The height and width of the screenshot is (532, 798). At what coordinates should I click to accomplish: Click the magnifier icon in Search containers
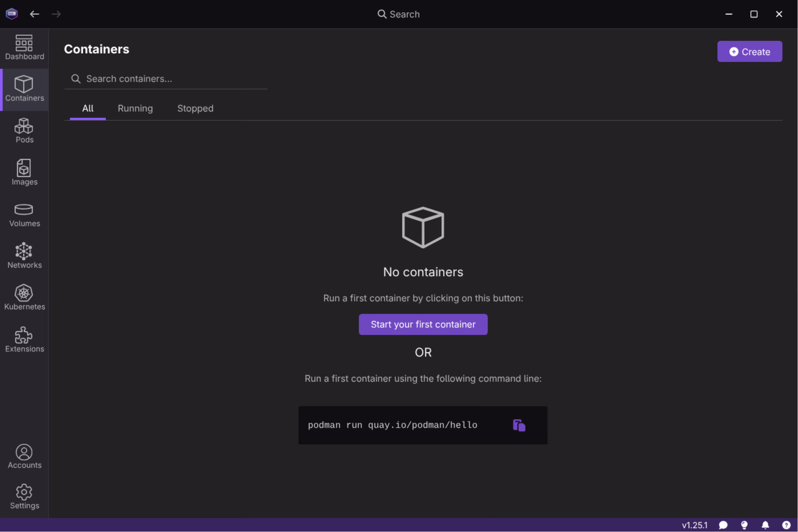(76, 79)
